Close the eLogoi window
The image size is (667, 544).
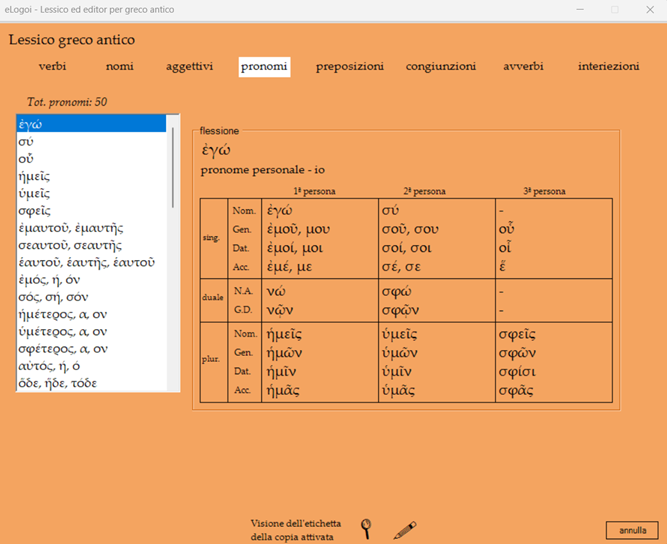point(650,9)
